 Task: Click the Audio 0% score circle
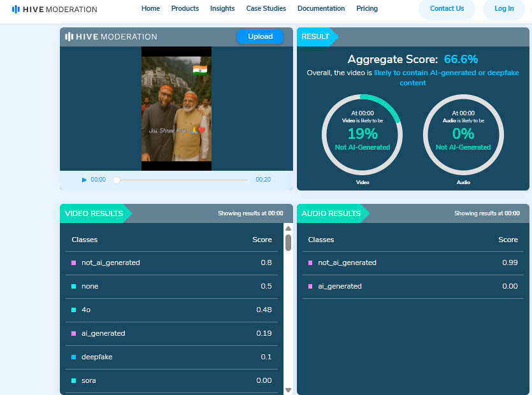tap(463, 134)
